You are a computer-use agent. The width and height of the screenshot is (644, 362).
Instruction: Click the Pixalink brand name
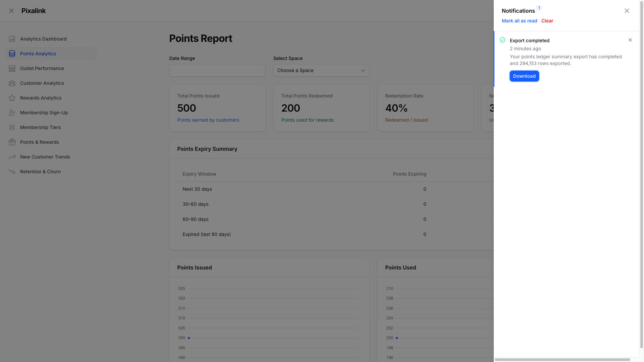coord(34,11)
